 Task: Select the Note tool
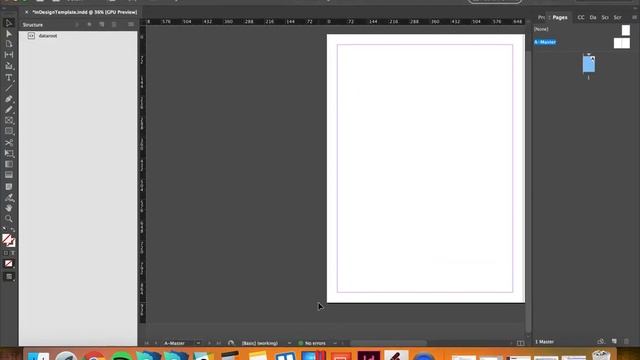tap(9, 187)
